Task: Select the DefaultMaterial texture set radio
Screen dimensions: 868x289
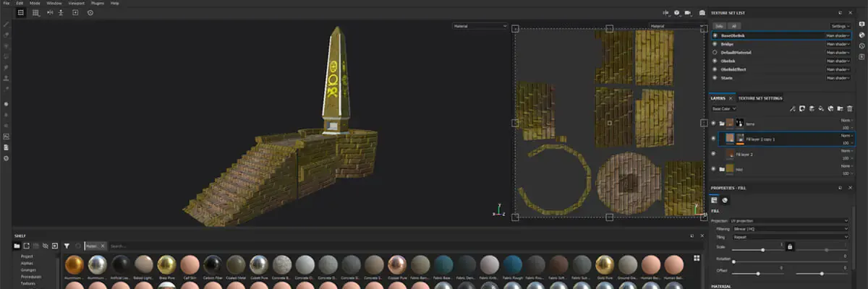Action: coord(715,53)
